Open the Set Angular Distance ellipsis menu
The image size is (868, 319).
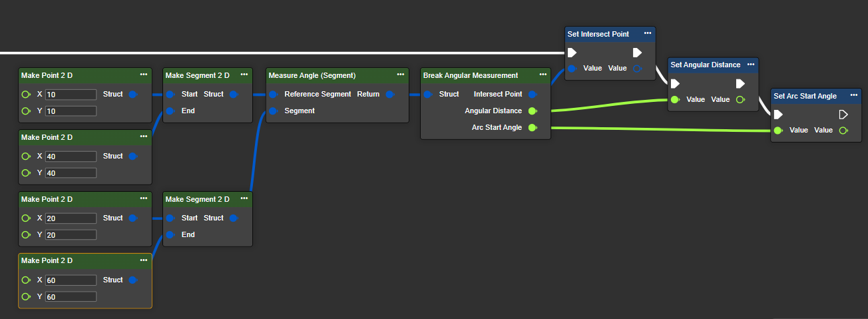click(751, 65)
